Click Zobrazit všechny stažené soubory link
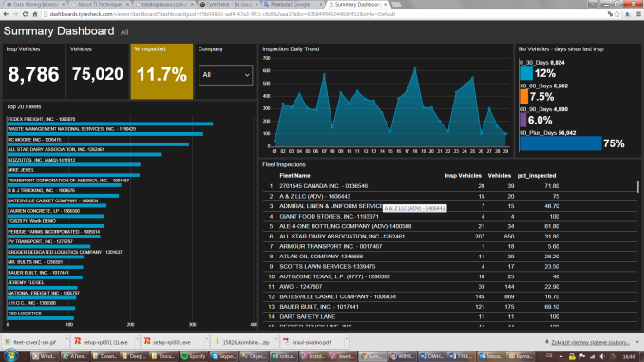This screenshot has width=644, height=362. pos(590,342)
